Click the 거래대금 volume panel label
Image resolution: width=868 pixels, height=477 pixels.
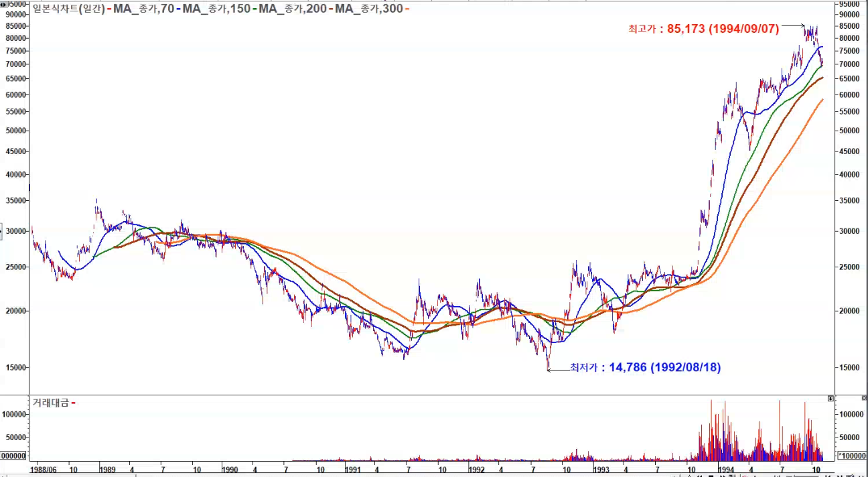coord(51,403)
